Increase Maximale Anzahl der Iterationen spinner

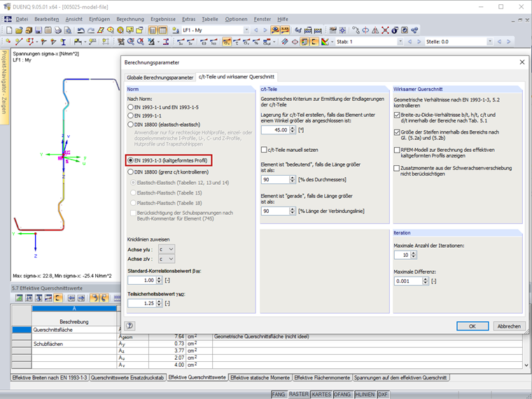pyautogui.click(x=414, y=253)
